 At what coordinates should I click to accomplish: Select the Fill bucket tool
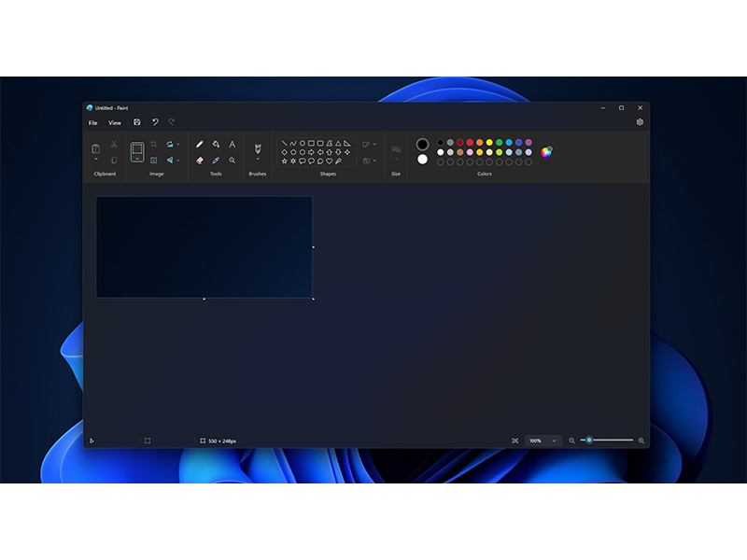click(x=216, y=144)
